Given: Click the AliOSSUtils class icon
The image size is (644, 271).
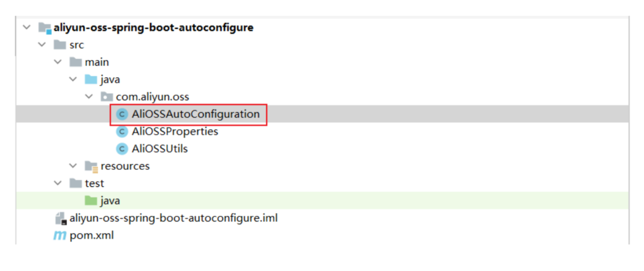Looking at the screenshot, I should click(122, 149).
